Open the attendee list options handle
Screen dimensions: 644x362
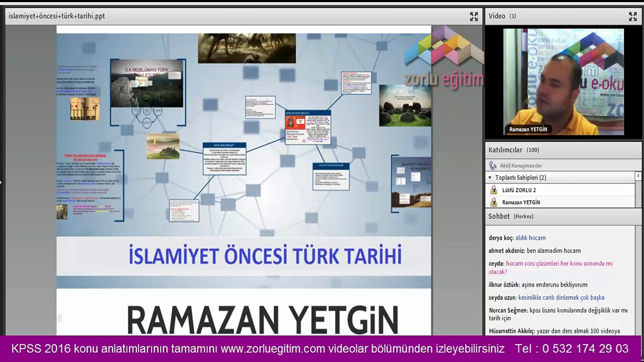638,176
